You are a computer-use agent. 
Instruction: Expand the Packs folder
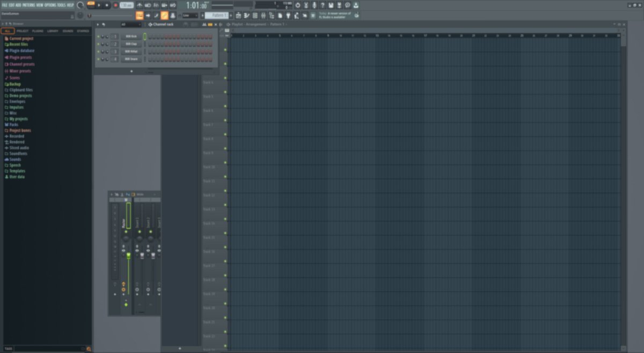click(11, 125)
